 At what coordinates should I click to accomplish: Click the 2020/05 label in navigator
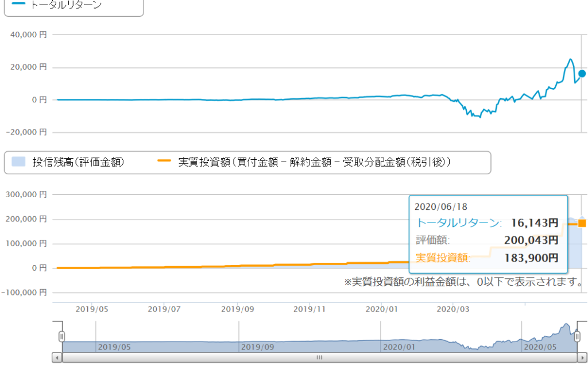(x=540, y=347)
